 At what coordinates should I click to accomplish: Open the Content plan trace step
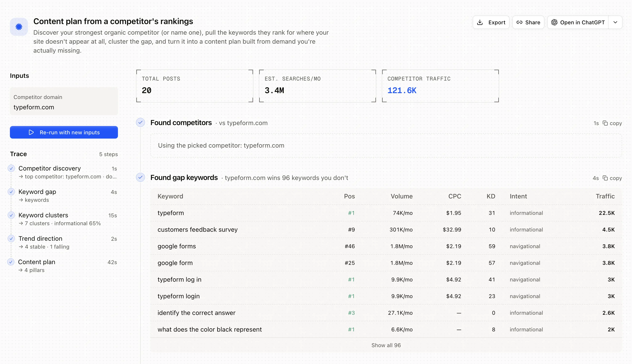point(68,266)
